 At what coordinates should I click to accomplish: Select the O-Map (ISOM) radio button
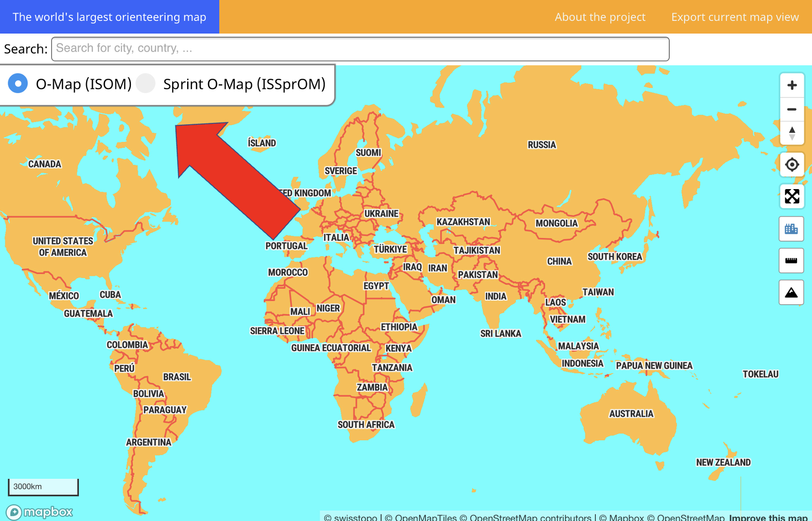click(18, 84)
